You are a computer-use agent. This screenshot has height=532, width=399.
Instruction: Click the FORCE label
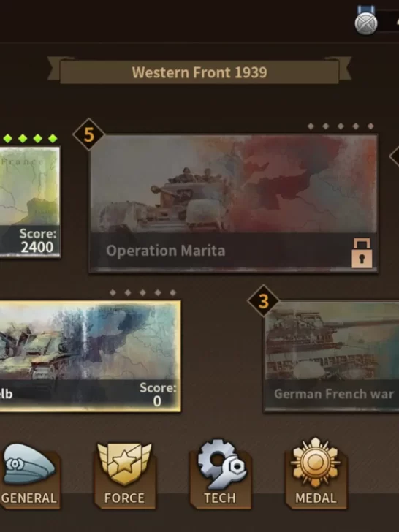(x=124, y=498)
